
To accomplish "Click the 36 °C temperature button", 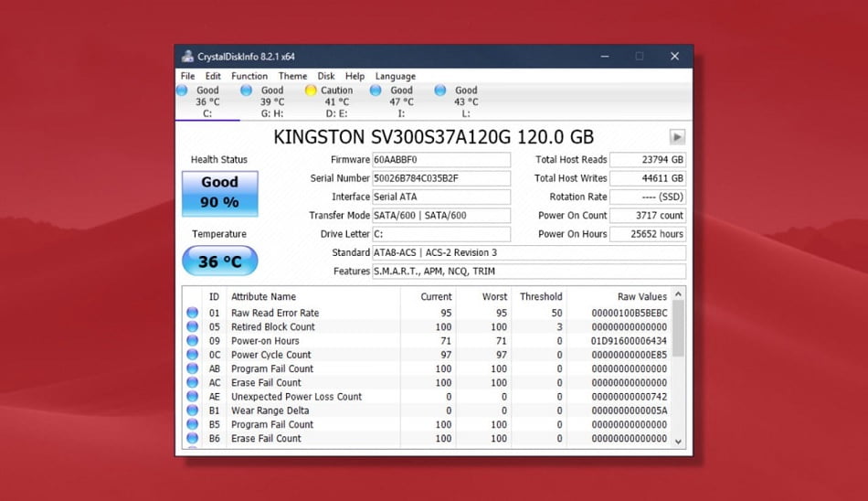I will coord(220,261).
